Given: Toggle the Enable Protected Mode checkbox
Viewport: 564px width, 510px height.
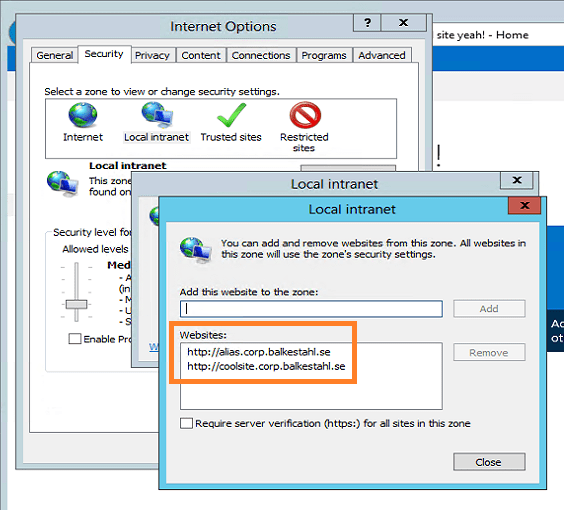Looking at the screenshot, I should (x=75, y=339).
